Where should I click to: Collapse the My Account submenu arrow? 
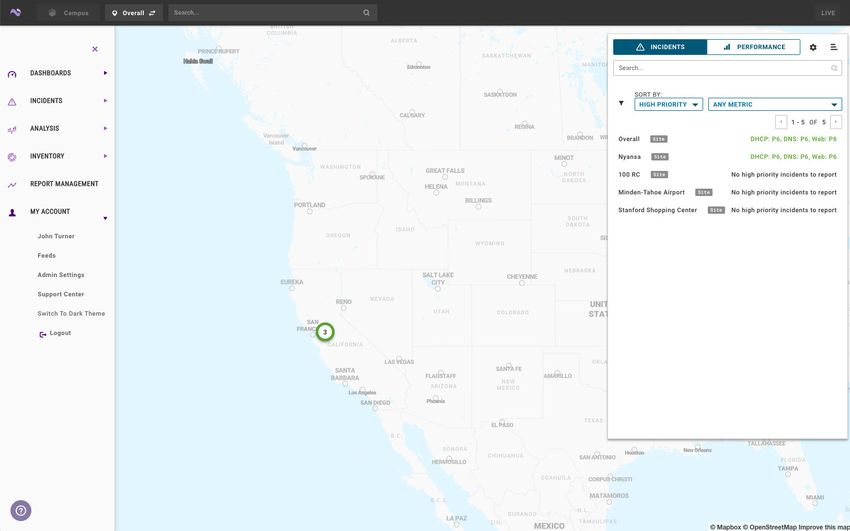(105, 218)
